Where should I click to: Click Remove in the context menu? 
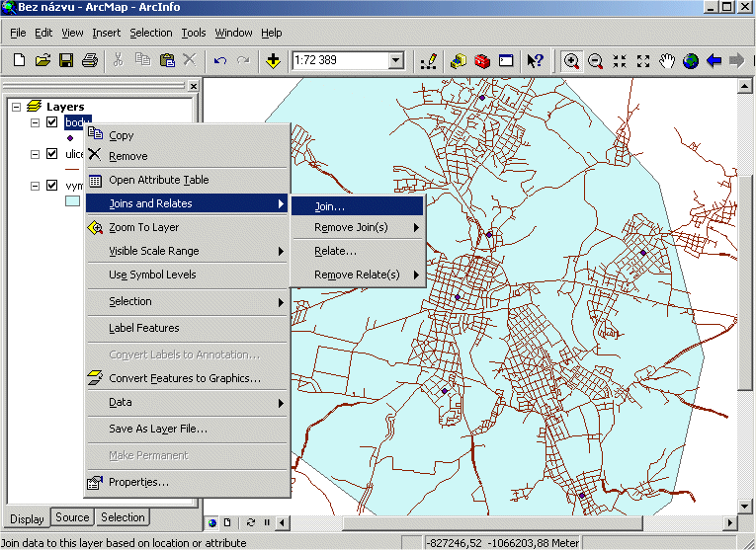tap(188, 156)
